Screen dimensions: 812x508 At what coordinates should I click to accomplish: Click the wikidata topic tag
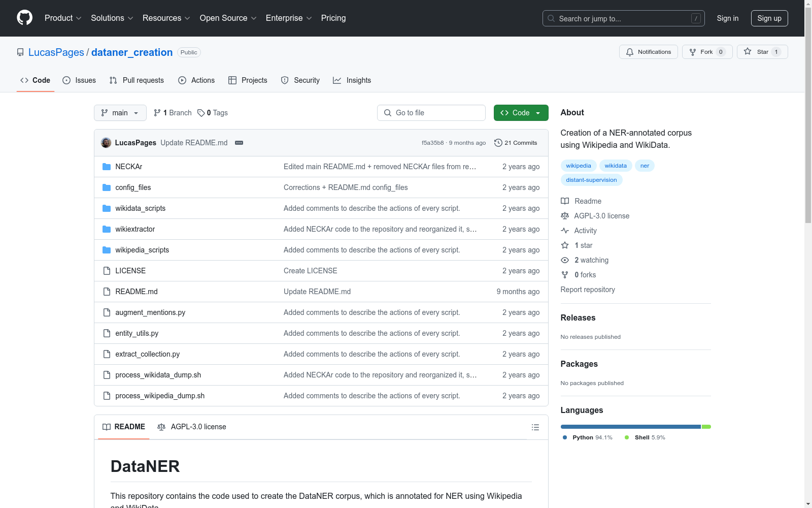point(616,166)
